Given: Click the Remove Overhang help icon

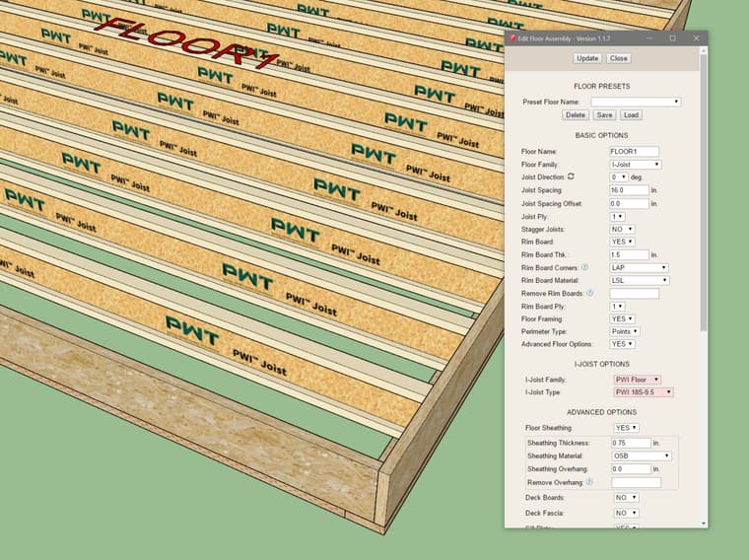Looking at the screenshot, I should 589,481.
